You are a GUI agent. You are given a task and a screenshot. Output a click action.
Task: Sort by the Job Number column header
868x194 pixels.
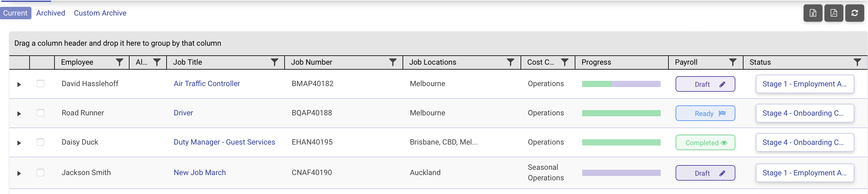tap(311, 62)
